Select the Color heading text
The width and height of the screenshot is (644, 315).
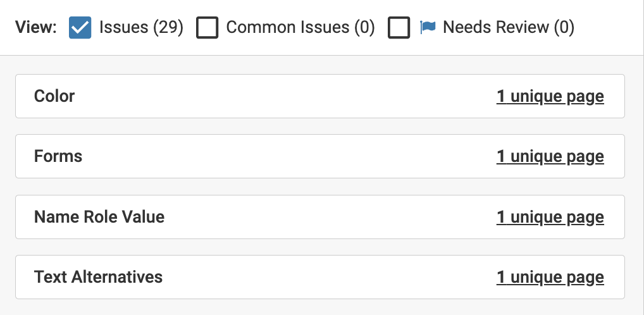(54, 96)
